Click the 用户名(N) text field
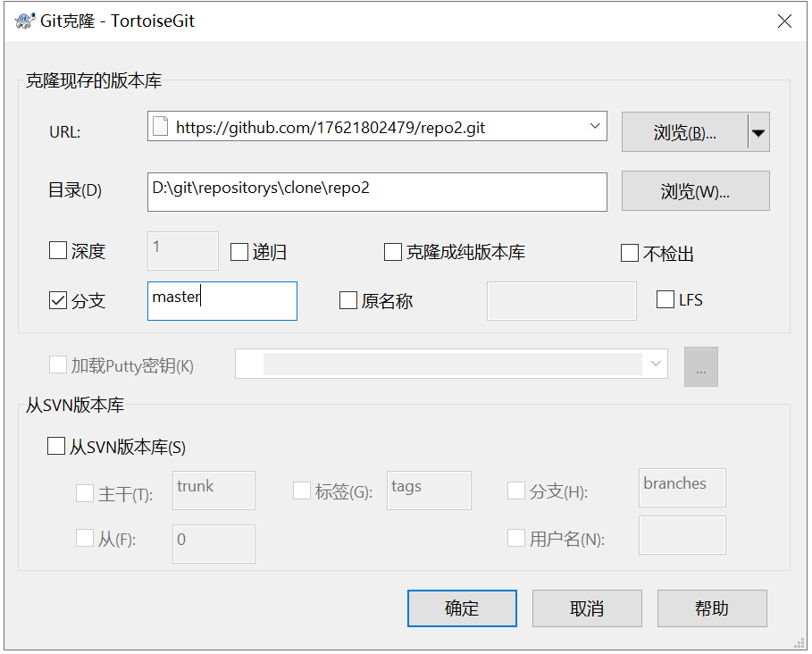 coord(682,535)
